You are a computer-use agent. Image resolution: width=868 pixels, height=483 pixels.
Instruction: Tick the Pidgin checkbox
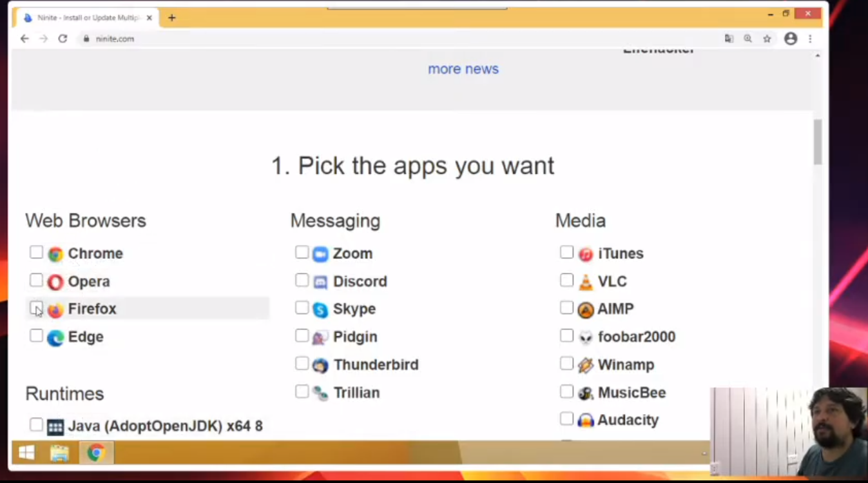(302, 335)
